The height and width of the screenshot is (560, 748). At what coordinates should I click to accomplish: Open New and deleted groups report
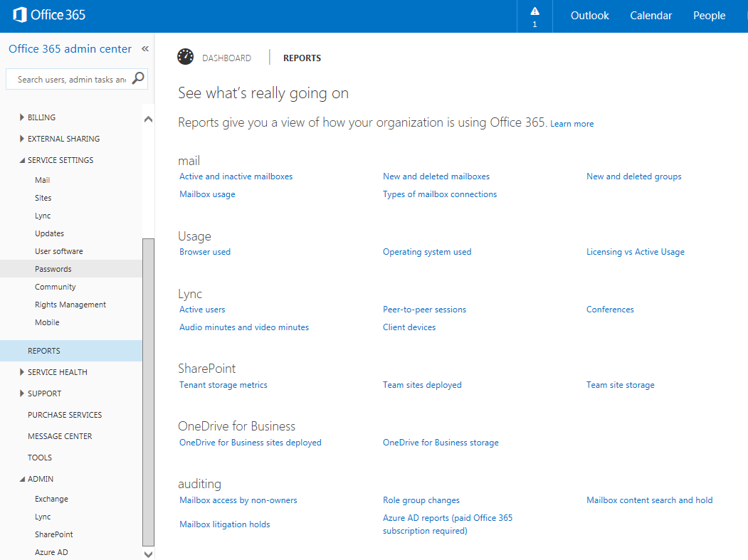[x=633, y=176]
